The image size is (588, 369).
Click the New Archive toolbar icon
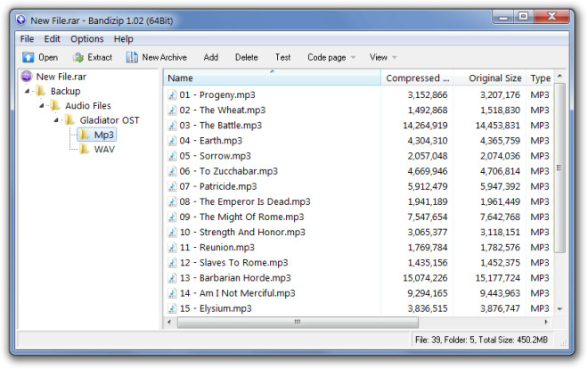pyautogui.click(x=132, y=57)
